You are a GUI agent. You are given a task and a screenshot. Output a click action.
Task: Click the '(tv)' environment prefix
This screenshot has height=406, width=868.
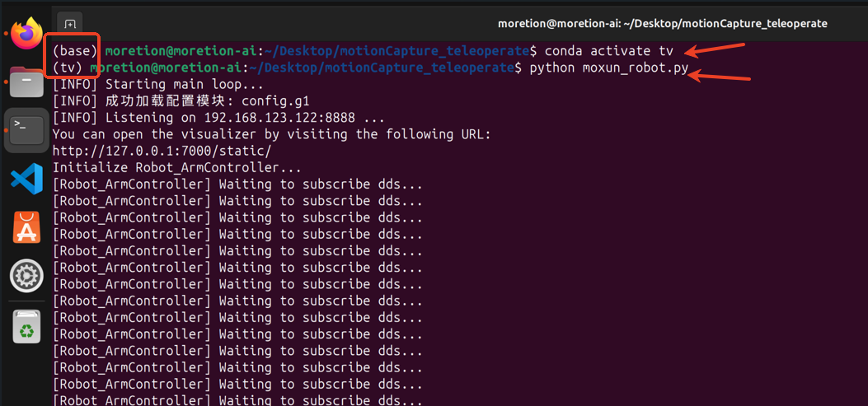click(68, 68)
